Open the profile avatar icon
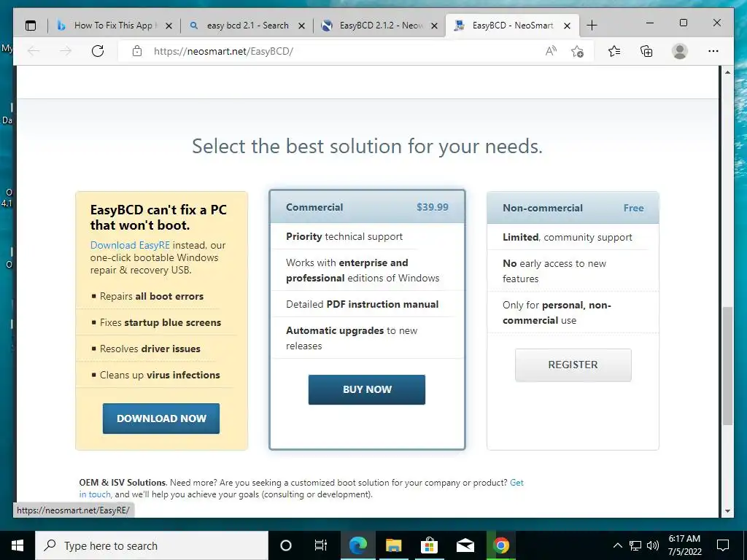The width and height of the screenshot is (747, 560). [x=680, y=51]
